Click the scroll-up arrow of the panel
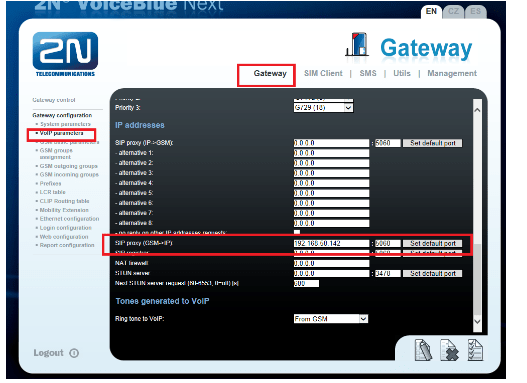 pos(477,110)
